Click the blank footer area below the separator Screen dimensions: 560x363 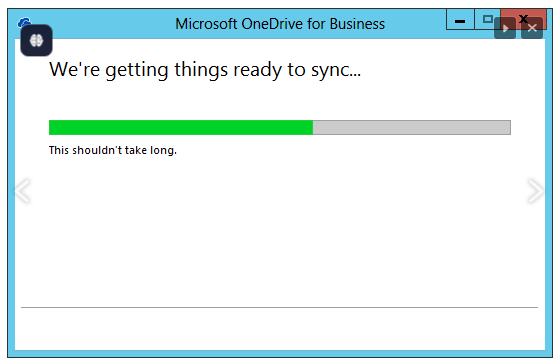click(280, 329)
